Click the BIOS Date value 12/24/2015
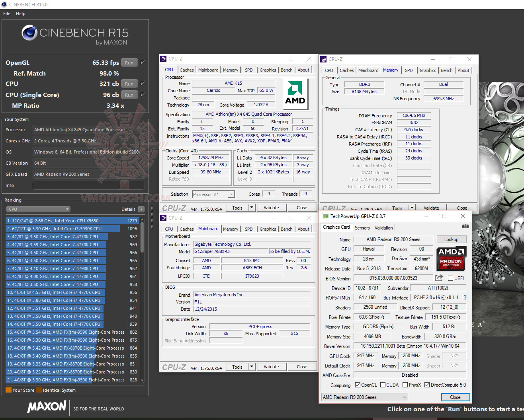 coord(252,309)
